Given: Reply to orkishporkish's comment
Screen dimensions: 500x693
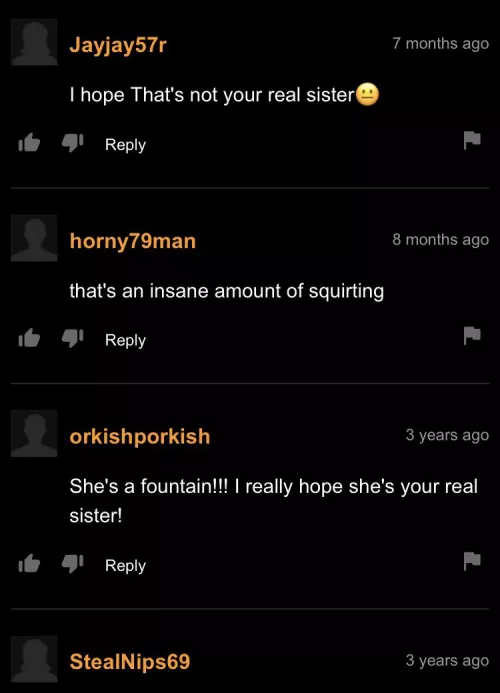Looking at the screenshot, I should (x=125, y=566).
